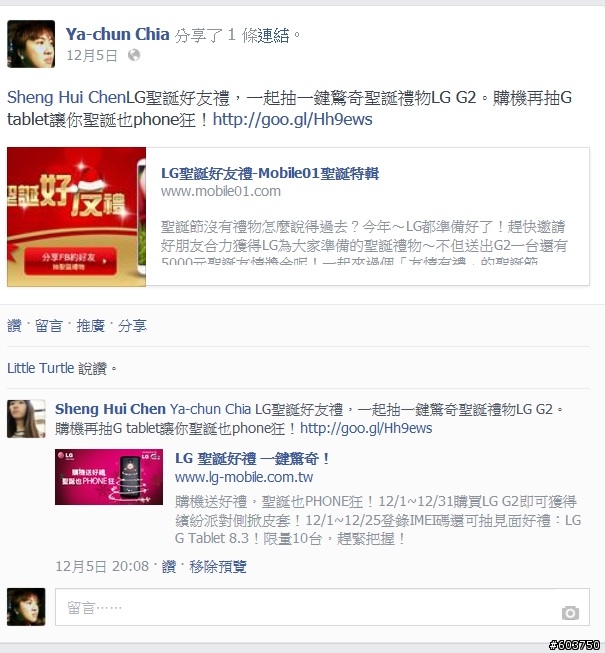605x653 pixels.
Task: Open the pink LG G2 preview image
Action: pos(109,477)
